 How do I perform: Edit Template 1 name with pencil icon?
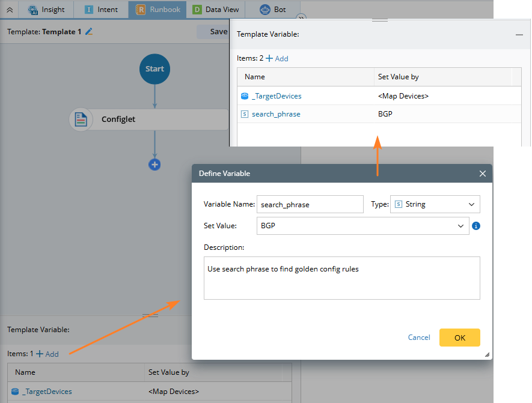pos(89,31)
